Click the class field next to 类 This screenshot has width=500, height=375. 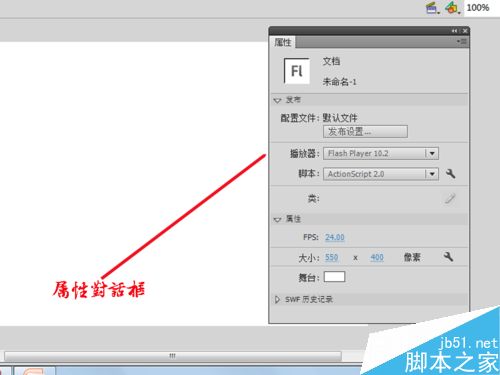point(381,199)
